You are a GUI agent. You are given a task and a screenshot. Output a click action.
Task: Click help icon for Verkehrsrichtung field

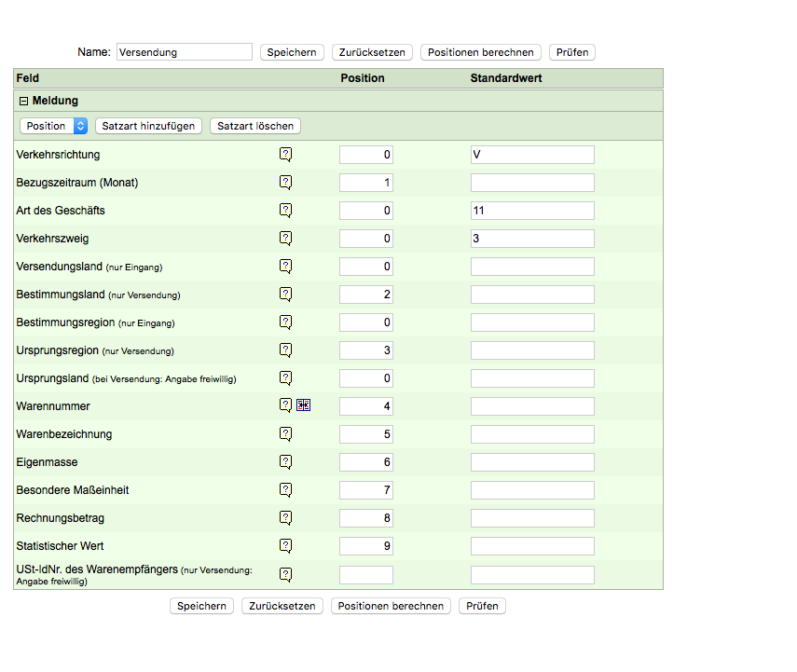point(286,155)
